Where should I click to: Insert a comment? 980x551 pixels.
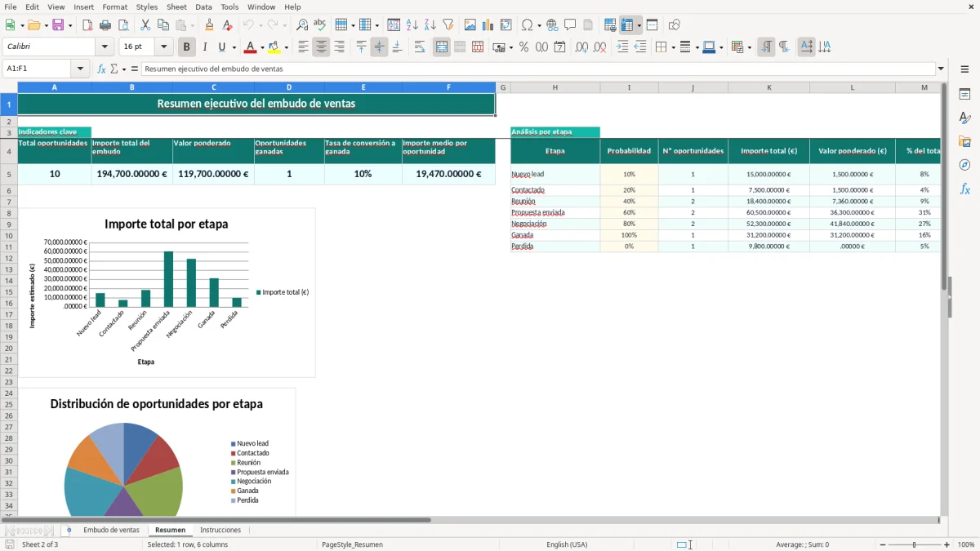pos(570,25)
